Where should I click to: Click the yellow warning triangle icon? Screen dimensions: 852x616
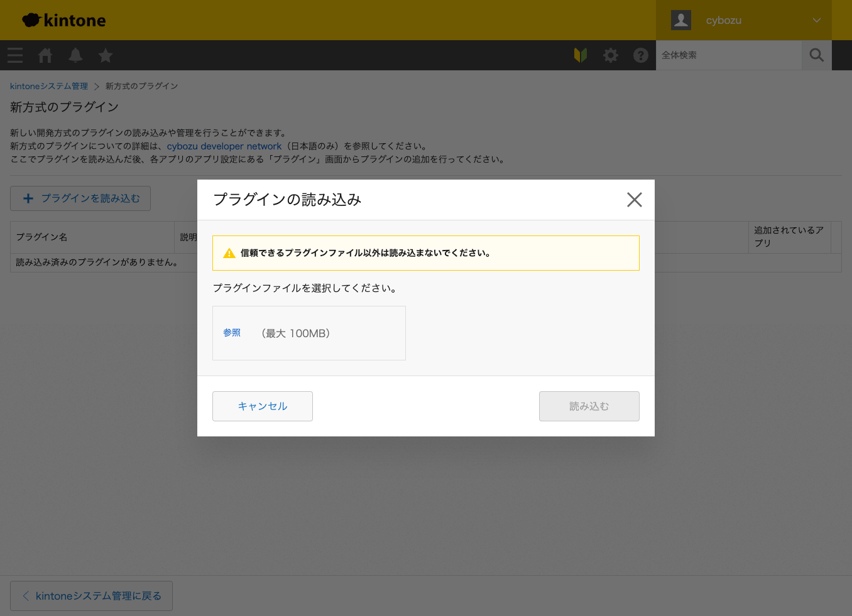click(x=229, y=253)
